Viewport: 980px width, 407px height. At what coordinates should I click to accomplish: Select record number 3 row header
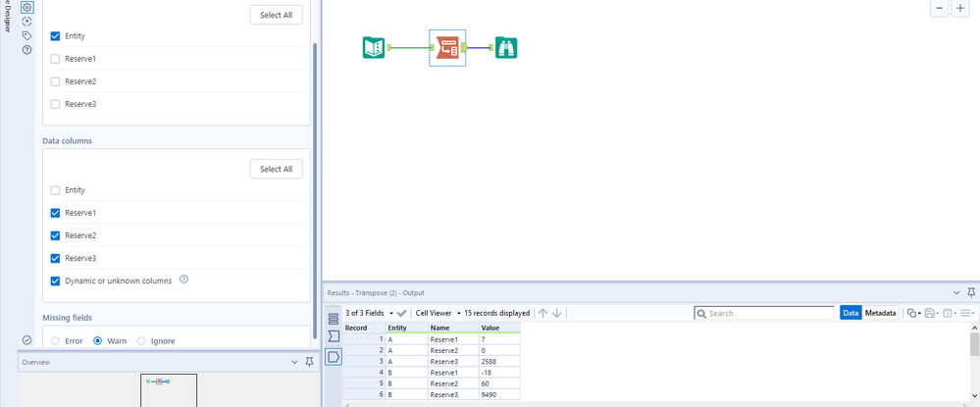pyautogui.click(x=364, y=361)
